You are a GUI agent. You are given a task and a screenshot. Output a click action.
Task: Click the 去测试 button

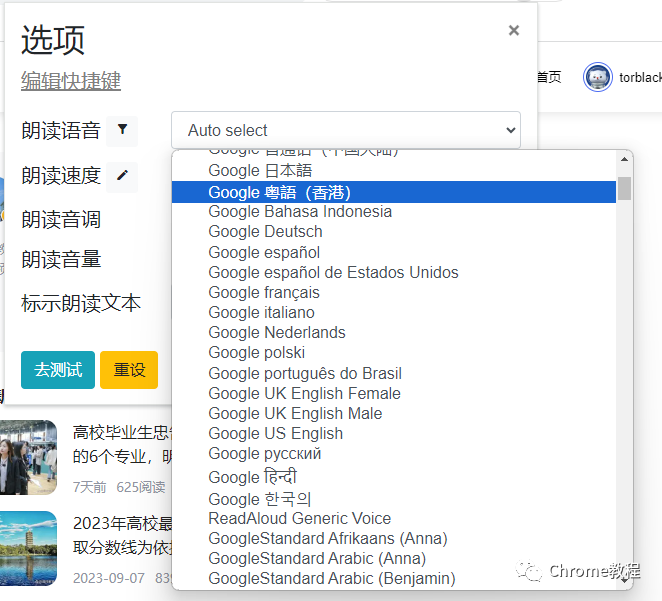(58, 370)
